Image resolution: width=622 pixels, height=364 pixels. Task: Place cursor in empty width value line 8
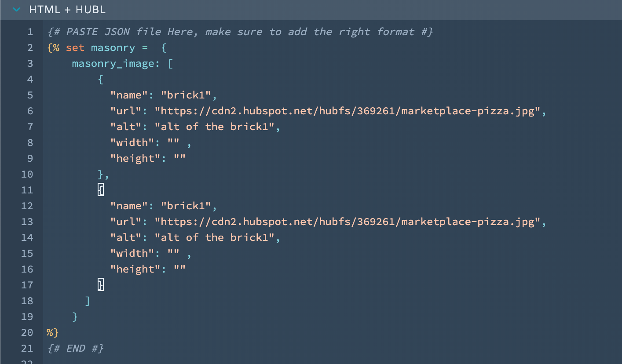click(x=173, y=142)
